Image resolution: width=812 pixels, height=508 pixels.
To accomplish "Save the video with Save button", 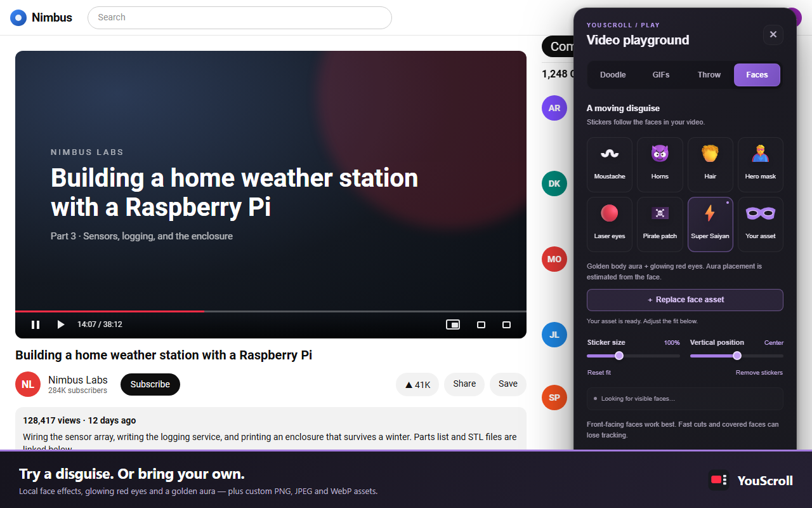I will 508,384.
